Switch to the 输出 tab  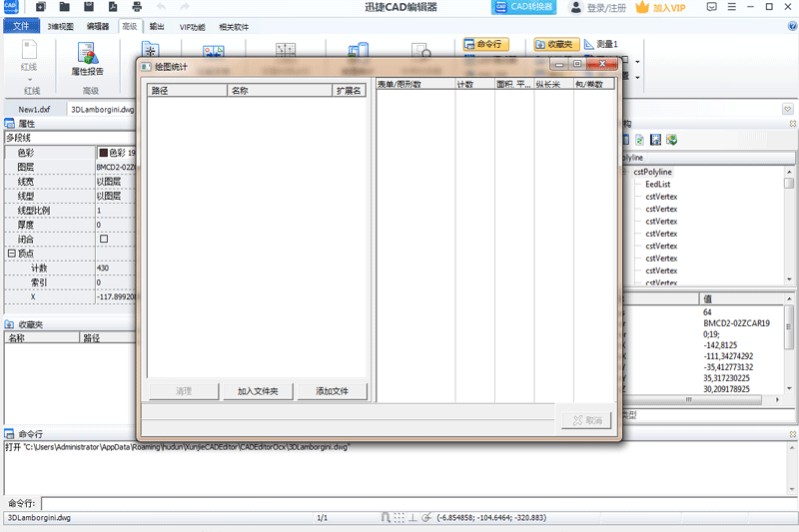(157, 27)
